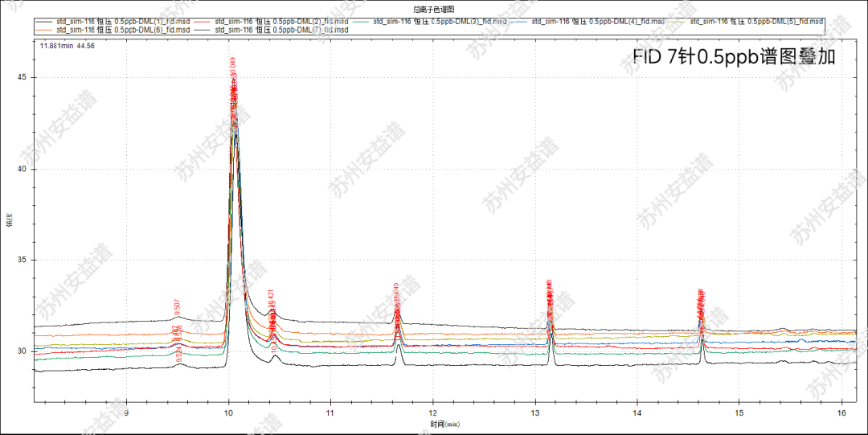Click the x-axis label 时间(min)
Screen dimensions: 868x435
[x=444, y=423]
